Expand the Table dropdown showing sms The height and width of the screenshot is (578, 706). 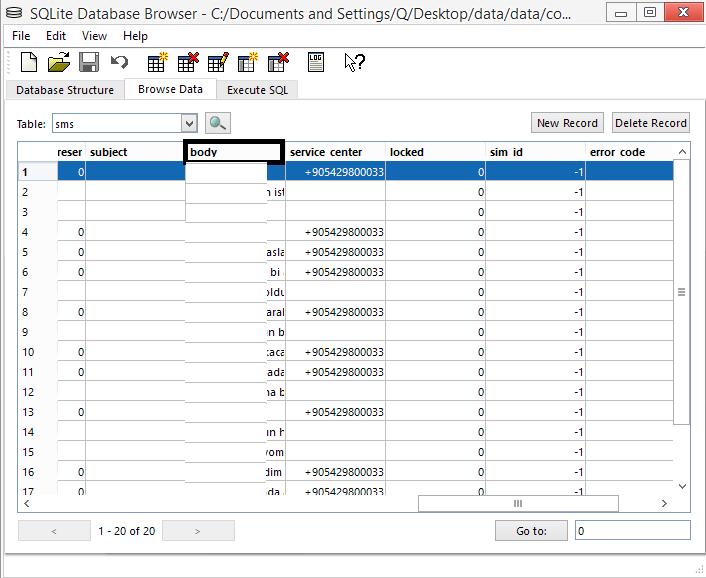(189, 123)
